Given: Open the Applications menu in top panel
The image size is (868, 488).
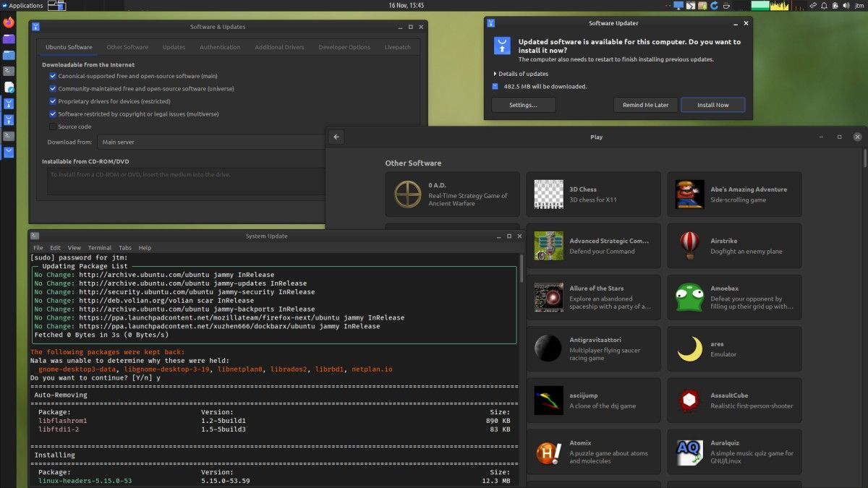Looking at the screenshot, I should [22, 6].
